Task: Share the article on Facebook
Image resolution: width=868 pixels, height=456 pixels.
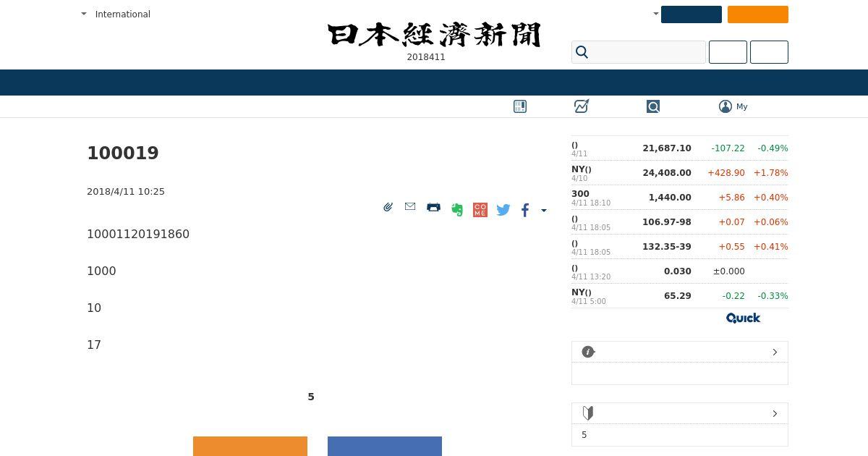Action: [525, 210]
